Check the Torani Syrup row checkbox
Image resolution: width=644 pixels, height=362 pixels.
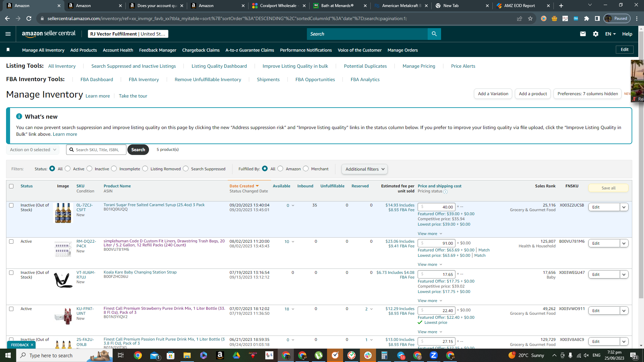tap(11, 205)
